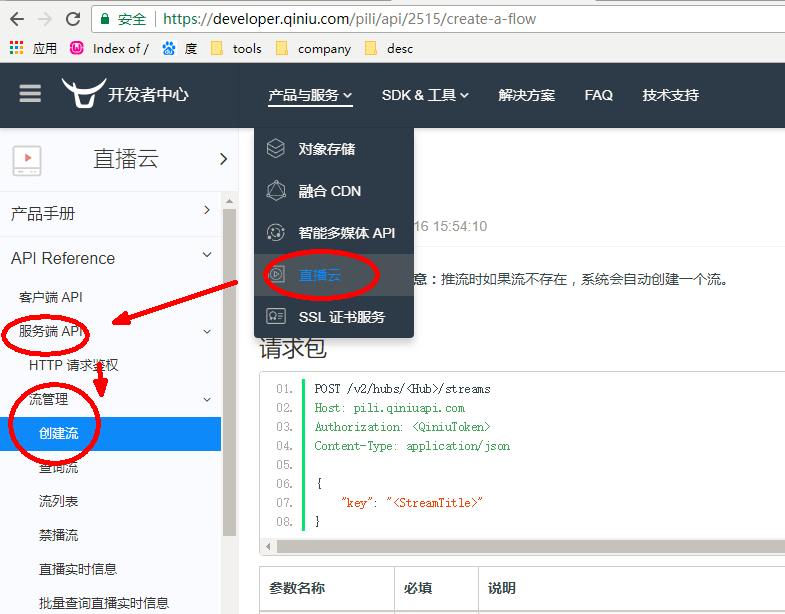
Task: Open the hamburger menu icon
Action: click(x=30, y=94)
